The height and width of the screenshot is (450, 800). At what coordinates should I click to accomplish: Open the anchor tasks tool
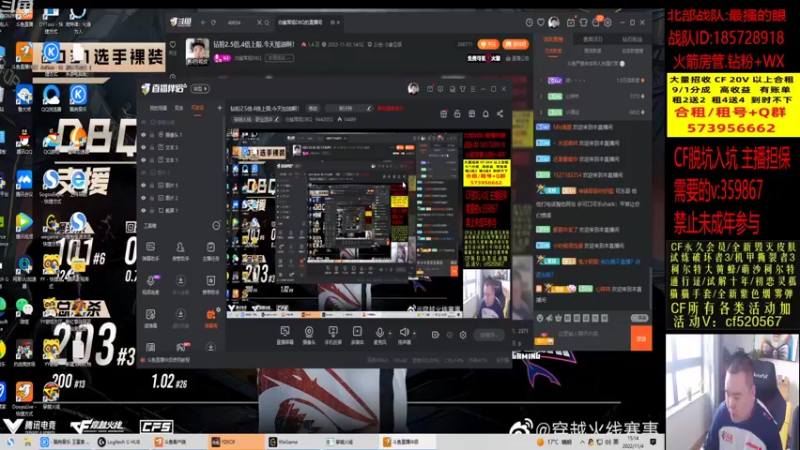pos(211,251)
